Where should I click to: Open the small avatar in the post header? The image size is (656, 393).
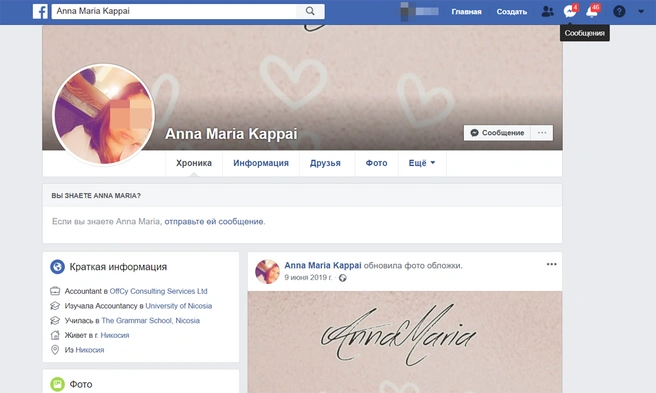point(267,272)
